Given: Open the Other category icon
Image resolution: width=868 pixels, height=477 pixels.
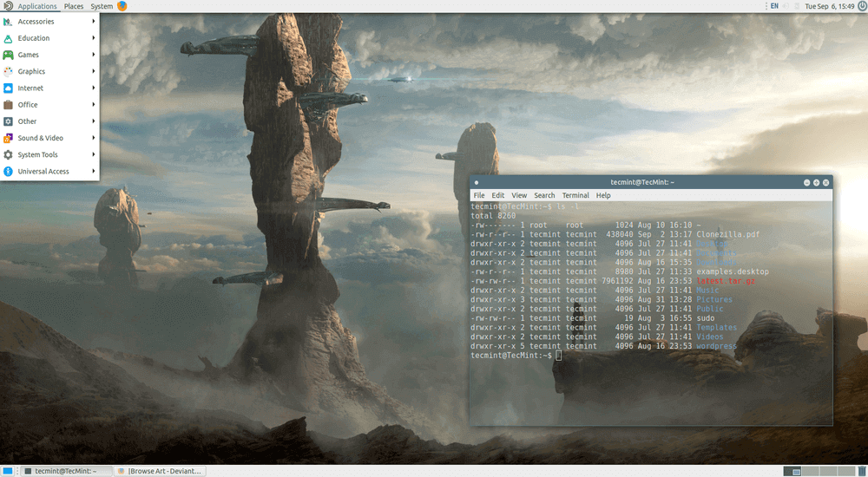Looking at the screenshot, I should click(8, 121).
